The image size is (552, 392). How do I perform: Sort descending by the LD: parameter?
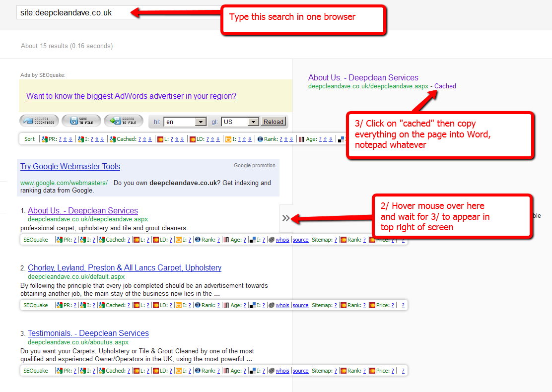pyautogui.click(x=218, y=139)
